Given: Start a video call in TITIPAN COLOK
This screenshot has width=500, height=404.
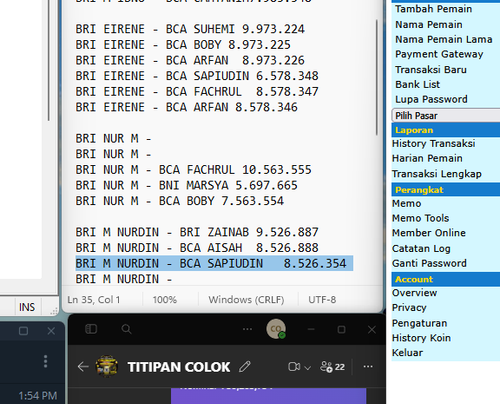Looking at the screenshot, I should tap(294, 367).
